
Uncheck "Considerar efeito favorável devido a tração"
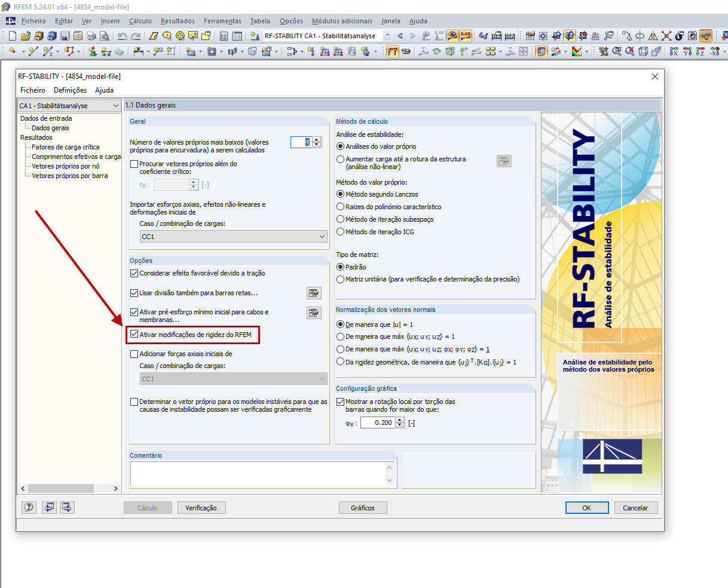coord(134,274)
